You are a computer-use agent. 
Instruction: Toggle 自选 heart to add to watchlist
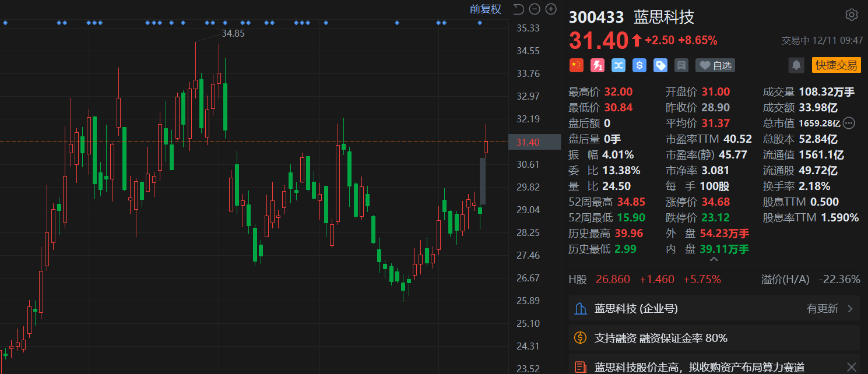tap(715, 65)
